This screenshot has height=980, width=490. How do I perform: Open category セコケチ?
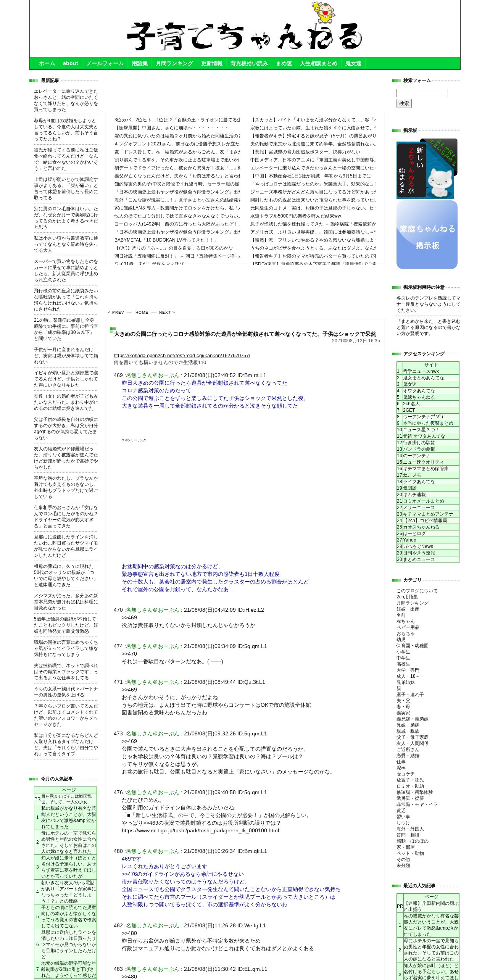point(405,774)
